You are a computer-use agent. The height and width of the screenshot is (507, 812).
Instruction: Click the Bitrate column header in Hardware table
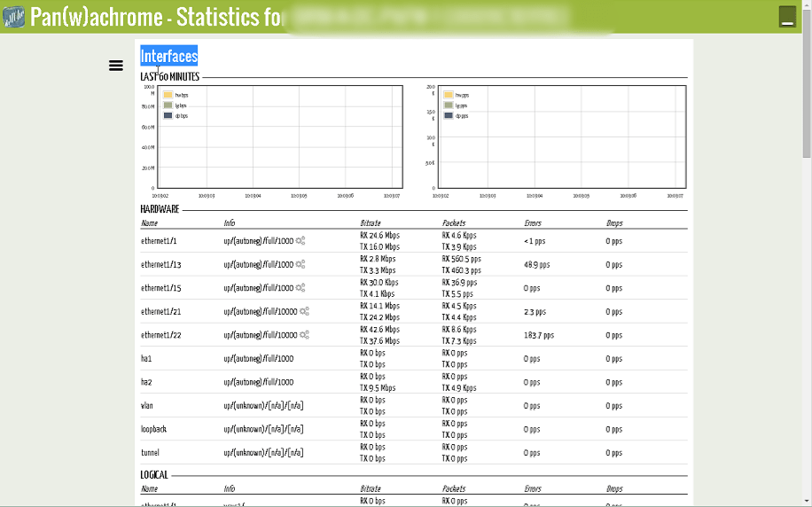pyautogui.click(x=371, y=223)
